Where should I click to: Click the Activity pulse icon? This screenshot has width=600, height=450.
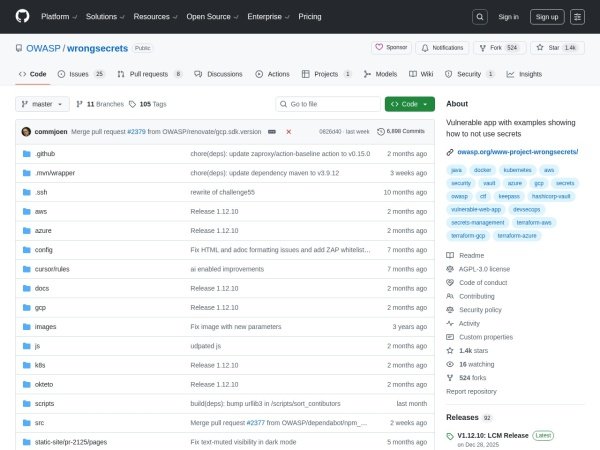(450, 323)
